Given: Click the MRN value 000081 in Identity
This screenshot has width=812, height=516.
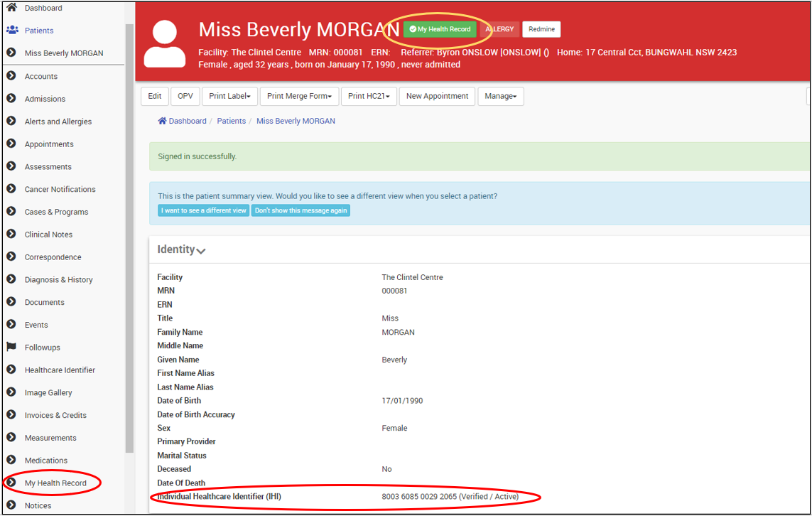Looking at the screenshot, I should 394,291.
